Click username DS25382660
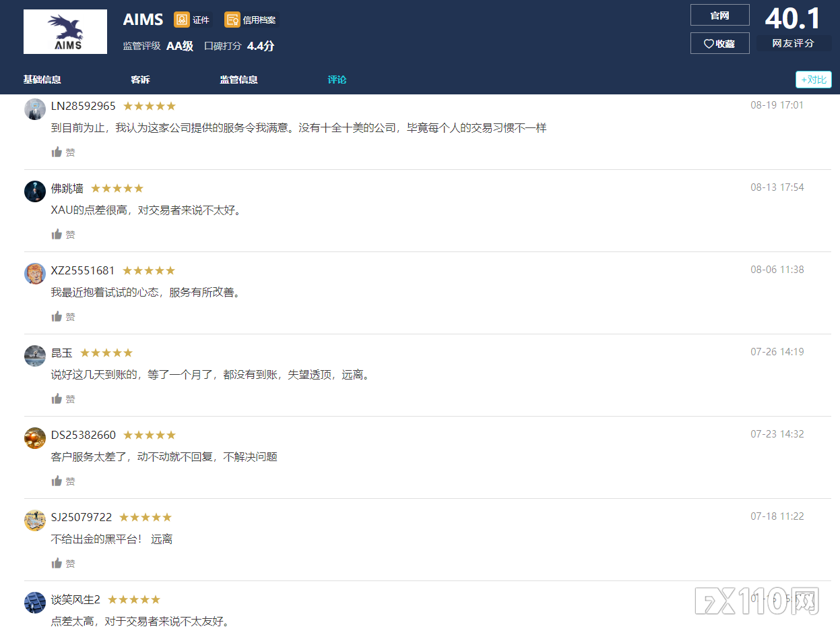 tap(84, 435)
